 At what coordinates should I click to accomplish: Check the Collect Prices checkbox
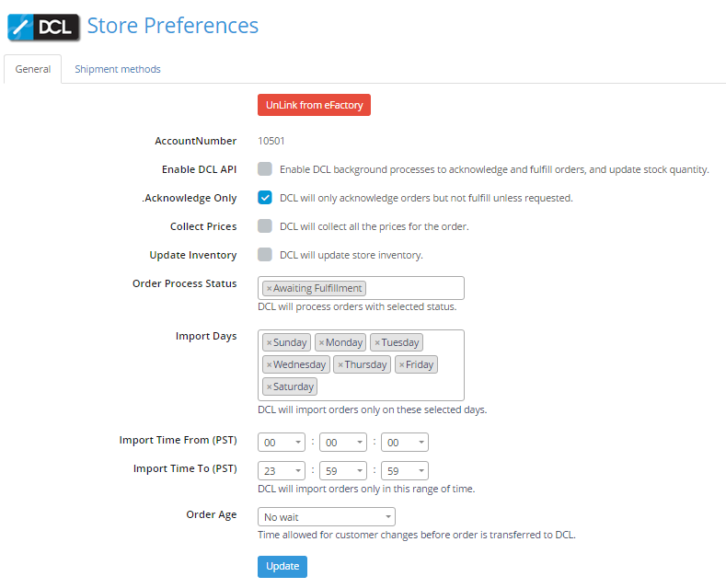tap(265, 226)
